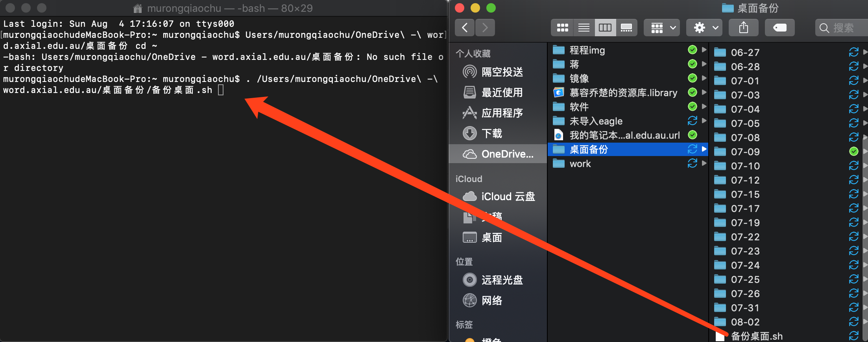Select the 桌面备份 folder row
Screen dimensions: 868x342
[628, 149]
